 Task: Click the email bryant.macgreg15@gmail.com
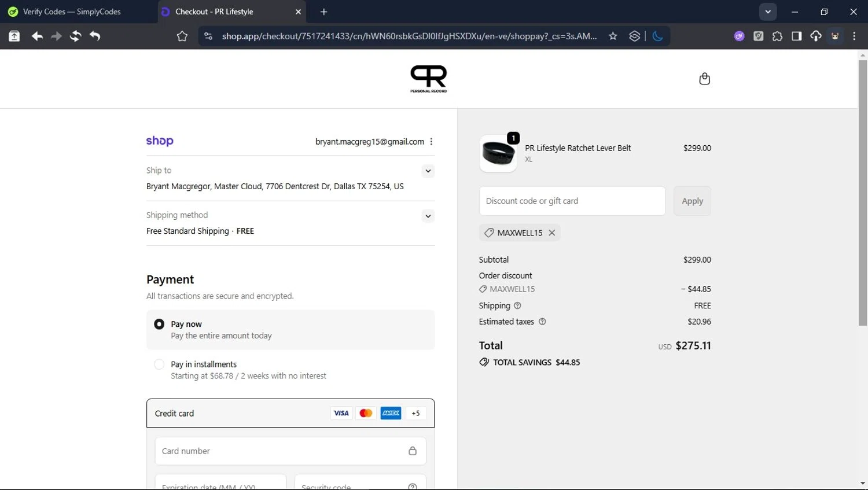(x=369, y=142)
